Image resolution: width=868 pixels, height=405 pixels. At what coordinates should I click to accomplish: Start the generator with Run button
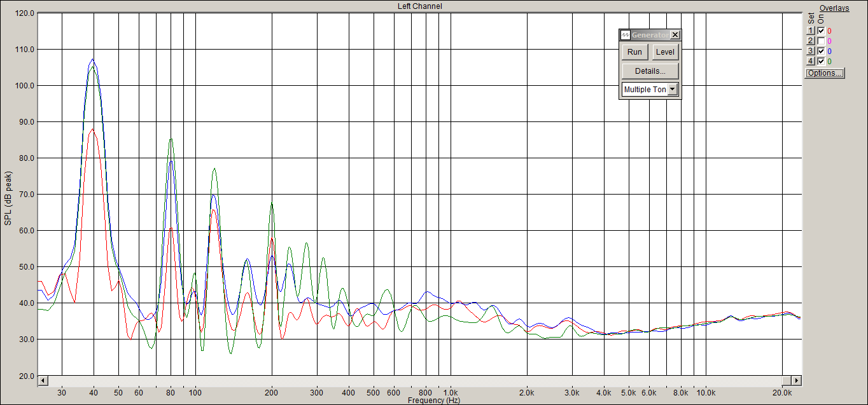(634, 52)
